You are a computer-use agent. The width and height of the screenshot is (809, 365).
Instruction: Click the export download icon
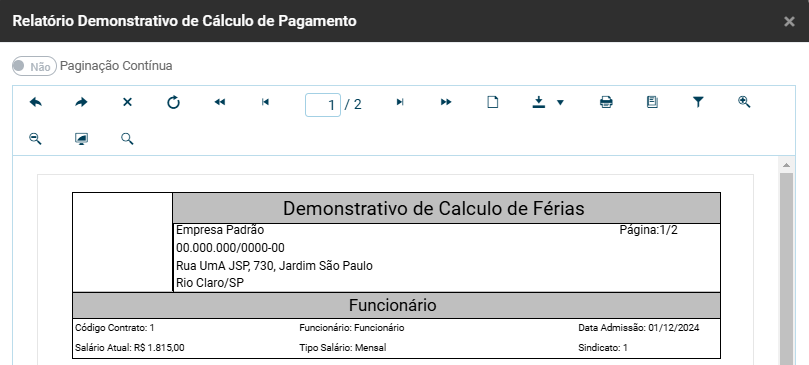tap(539, 102)
